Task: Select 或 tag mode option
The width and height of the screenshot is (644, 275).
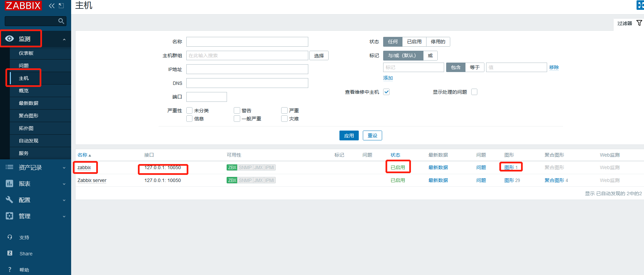Action: [x=430, y=55]
